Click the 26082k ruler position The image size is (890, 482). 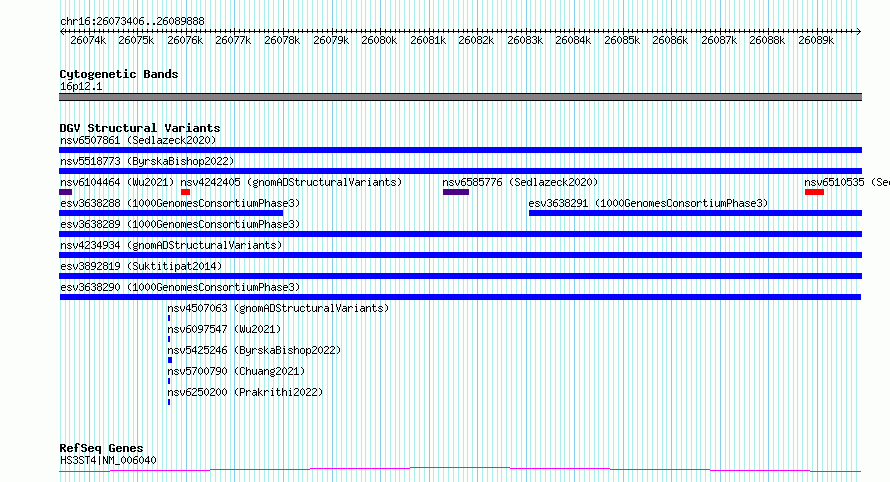(476, 40)
